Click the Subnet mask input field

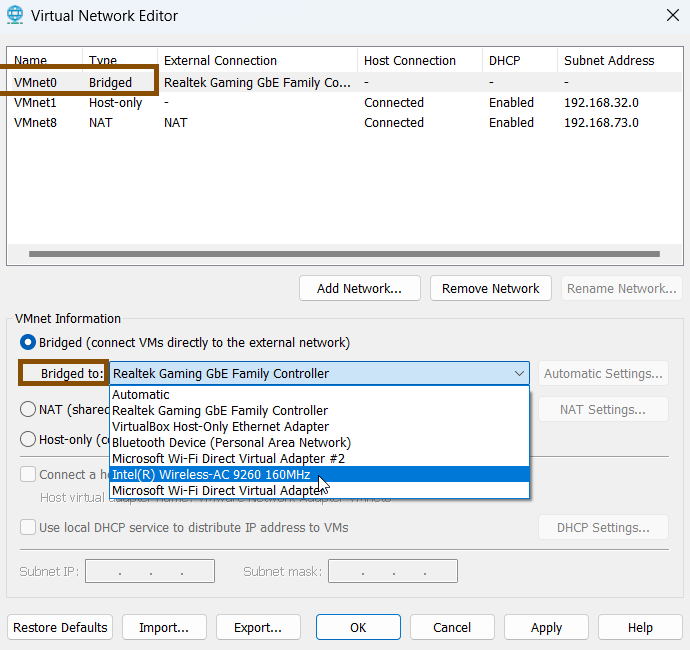point(393,571)
